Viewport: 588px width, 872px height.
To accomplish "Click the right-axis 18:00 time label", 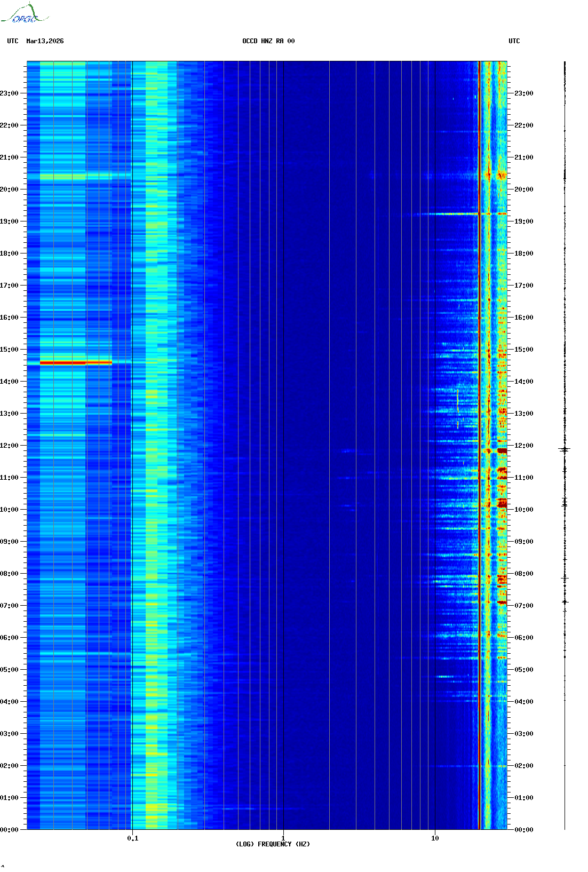I will point(524,253).
